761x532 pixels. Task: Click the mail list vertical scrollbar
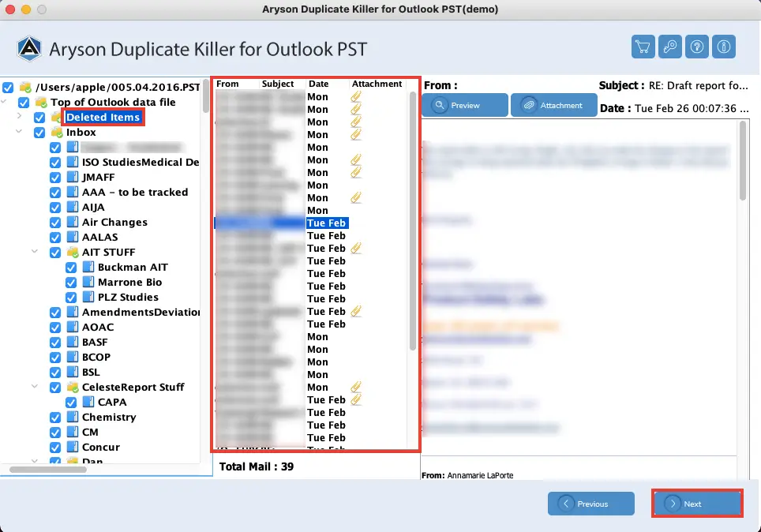(413, 221)
